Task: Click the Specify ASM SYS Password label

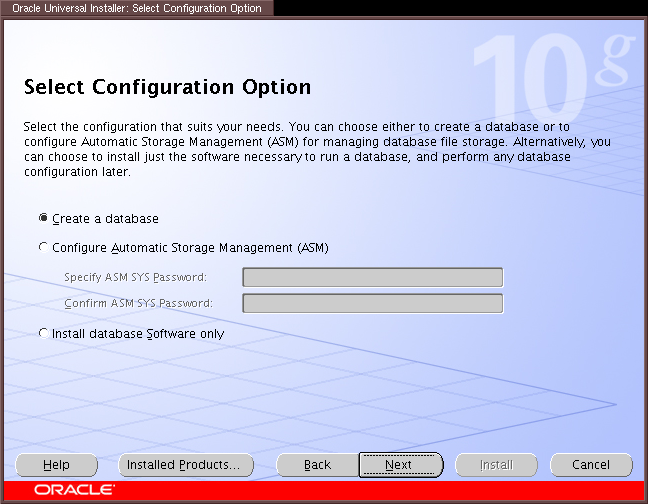Action: click(135, 277)
